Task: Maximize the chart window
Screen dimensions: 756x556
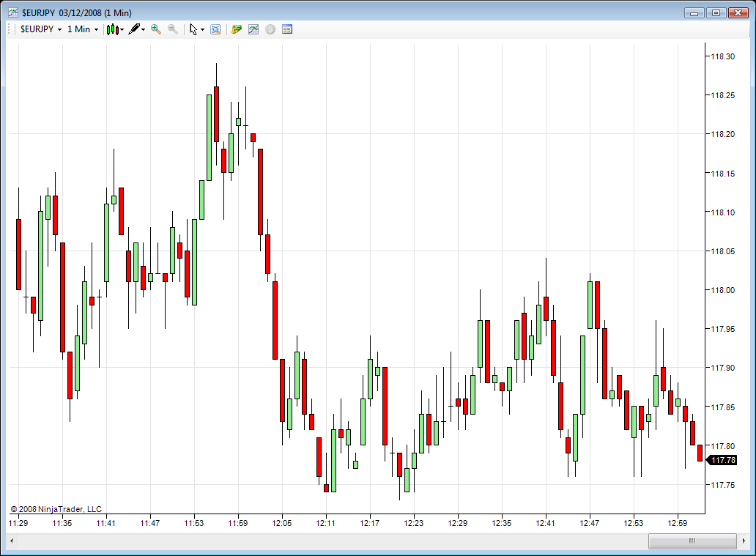Action: click(x=716, y=13)
